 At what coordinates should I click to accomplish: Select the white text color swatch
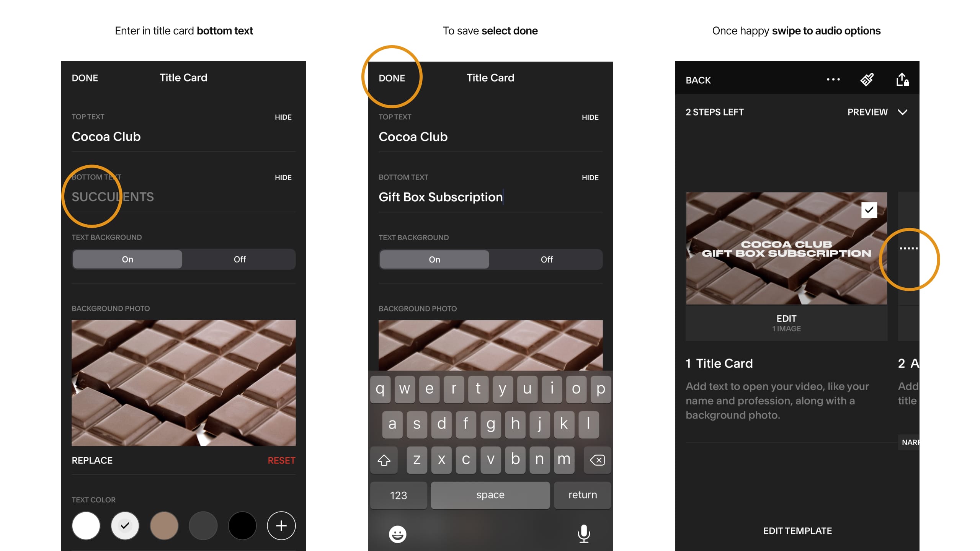click(87, 525)
